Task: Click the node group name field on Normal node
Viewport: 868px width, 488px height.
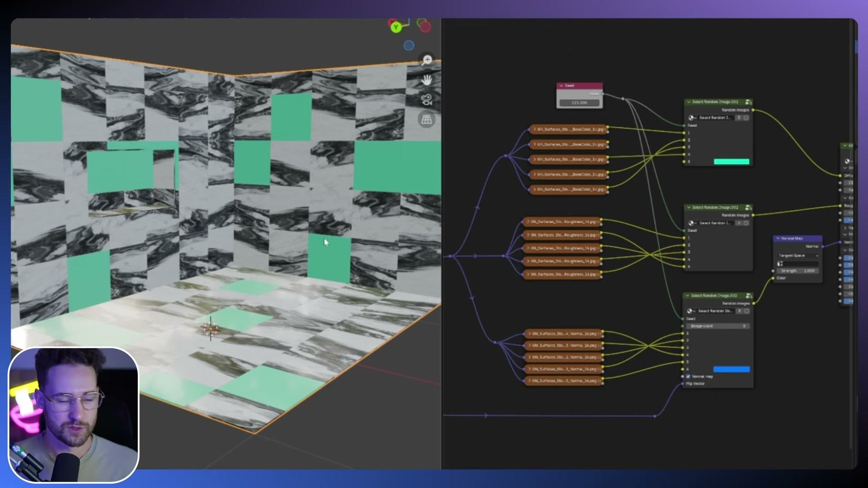Action: [716, 311]
